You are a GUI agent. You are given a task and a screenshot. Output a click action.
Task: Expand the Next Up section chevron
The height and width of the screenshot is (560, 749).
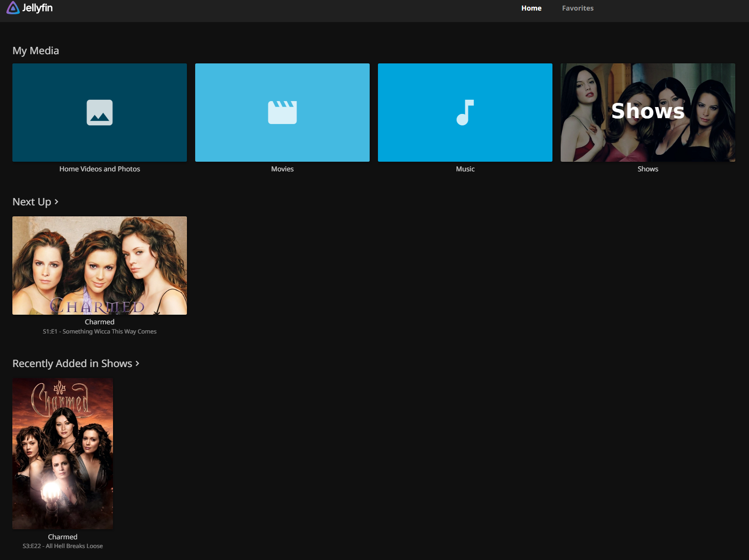pos(56,202)
